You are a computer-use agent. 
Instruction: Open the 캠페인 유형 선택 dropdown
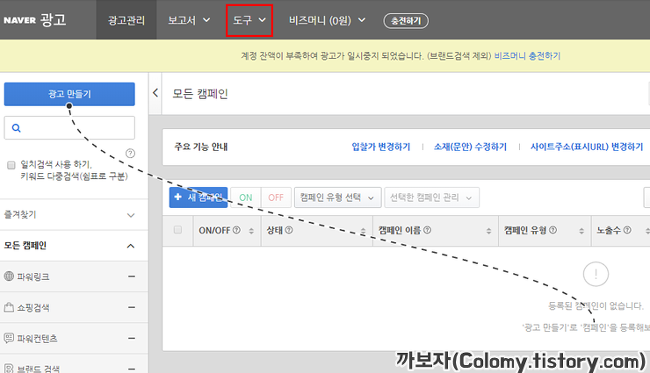(x=337, y=198)
